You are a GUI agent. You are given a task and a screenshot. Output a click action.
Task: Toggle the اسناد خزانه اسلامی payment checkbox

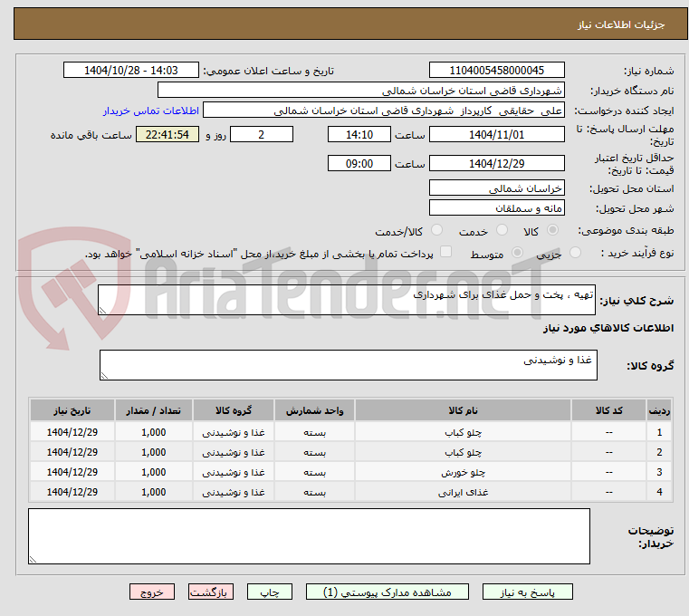(x=445, y=252)
